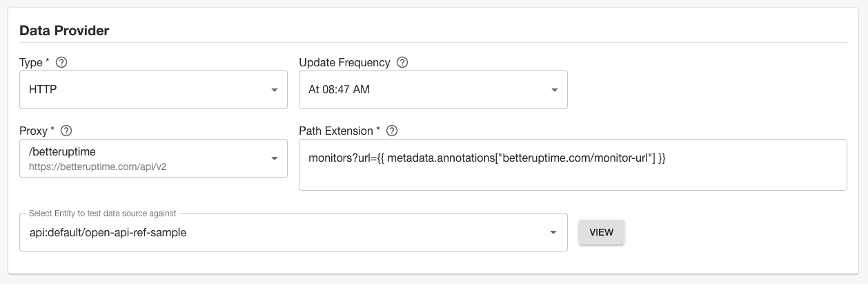Select the HTTP type combo box
868x284 pixels.
click(x=153, y=90)
